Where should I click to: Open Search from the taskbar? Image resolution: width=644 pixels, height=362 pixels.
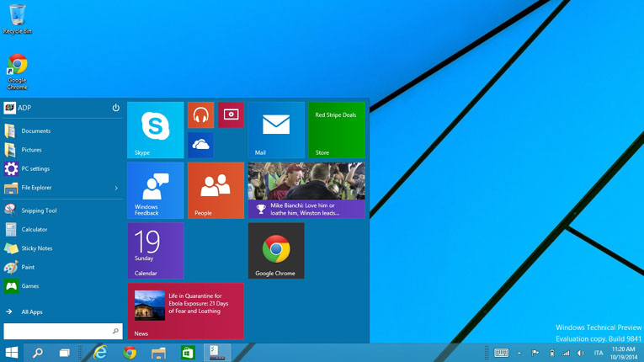(38, 353)
